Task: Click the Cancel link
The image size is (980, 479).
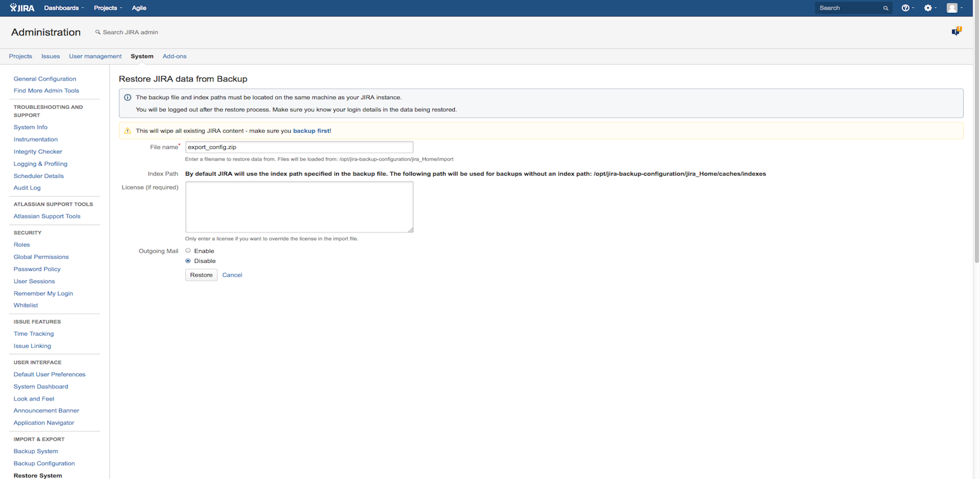Action: point(232,275)
